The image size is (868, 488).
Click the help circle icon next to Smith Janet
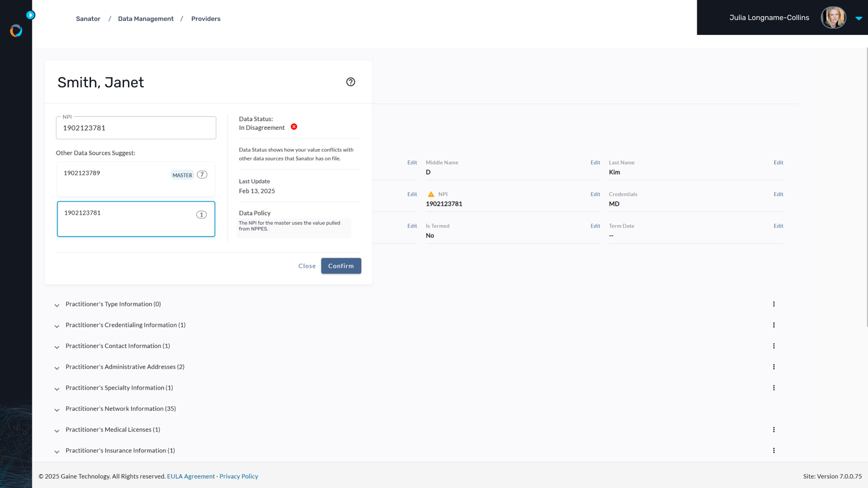point(351,82)
